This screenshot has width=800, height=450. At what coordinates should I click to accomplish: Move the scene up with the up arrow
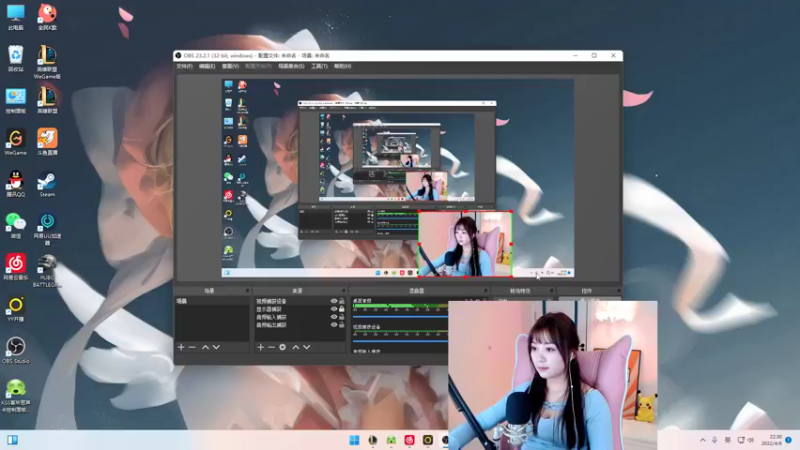[205, 347]
